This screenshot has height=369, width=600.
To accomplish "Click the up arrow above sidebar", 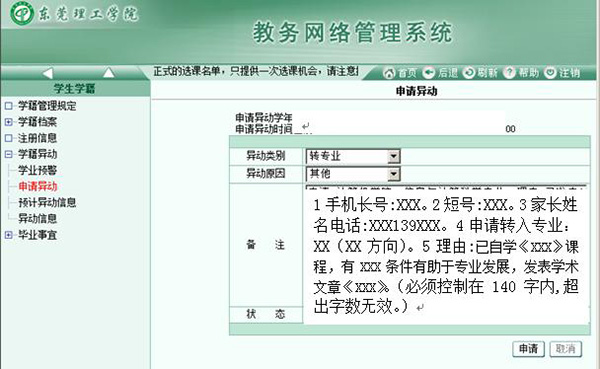I will [x=109, y=72].
